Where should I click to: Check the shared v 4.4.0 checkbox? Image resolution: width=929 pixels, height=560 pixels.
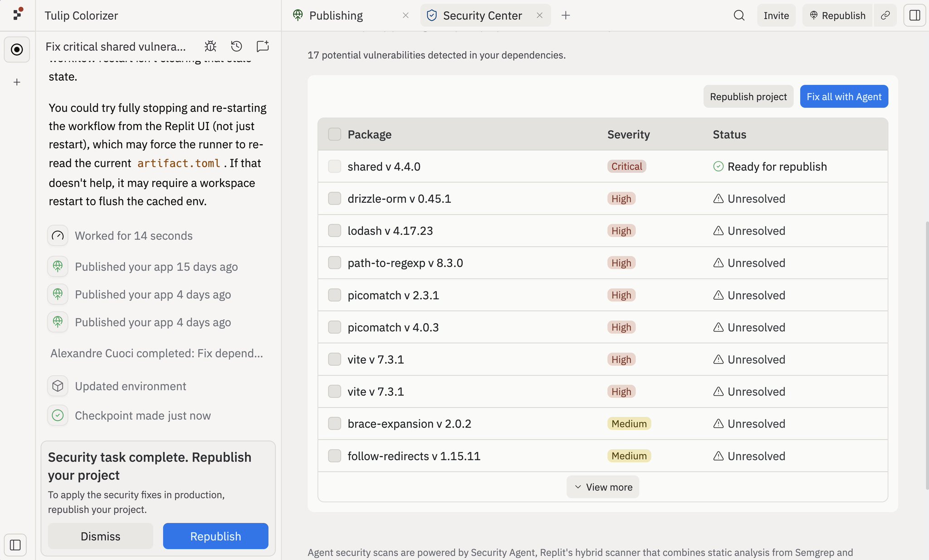click(334, 166)
